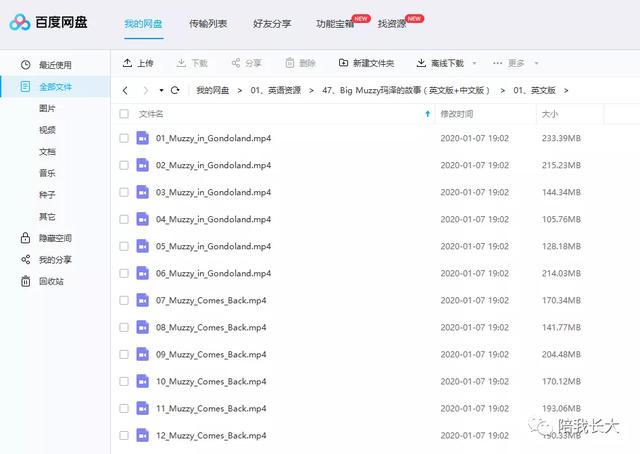Refresh the file list
This screenshot has width=640, height=454.
click(175, 90)
